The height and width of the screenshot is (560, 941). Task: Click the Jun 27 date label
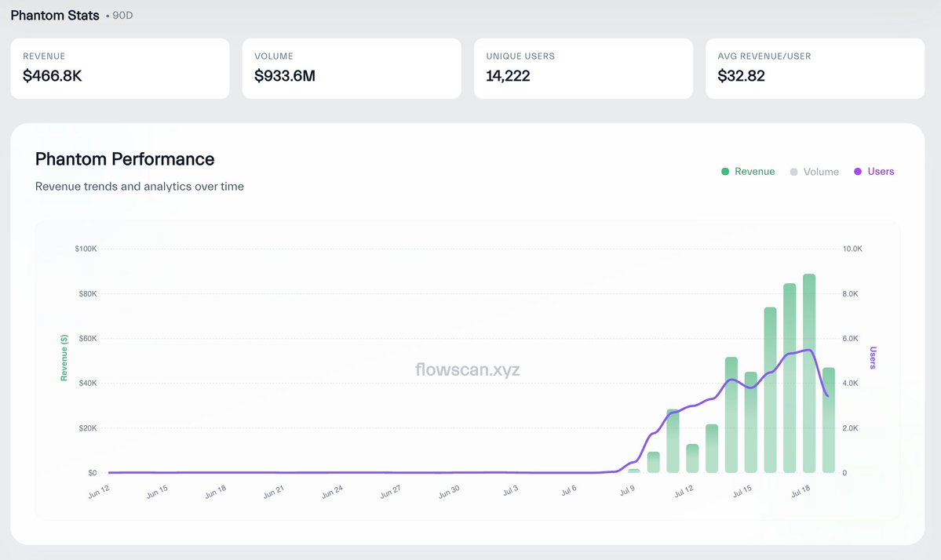point(390,492)
